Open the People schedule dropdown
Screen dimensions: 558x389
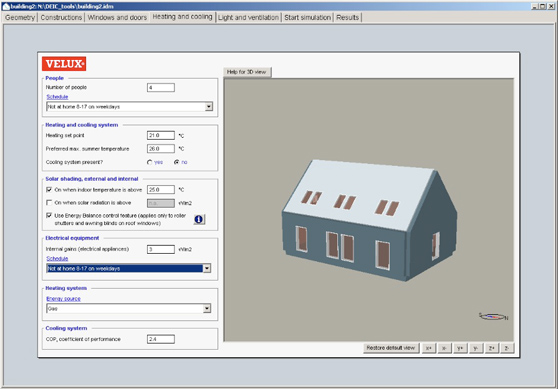pos(209,106)
